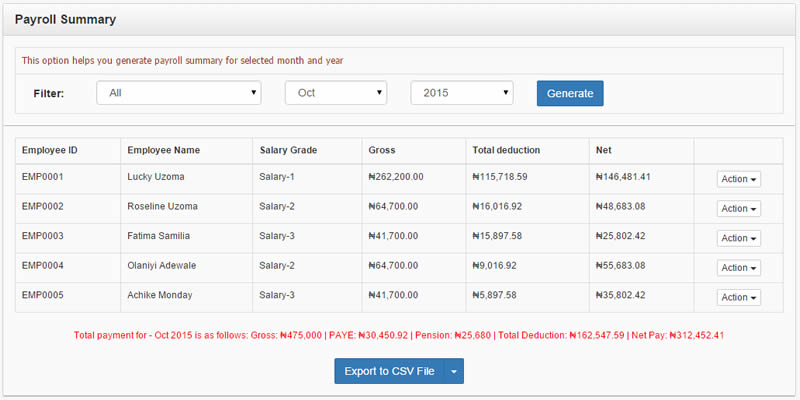The image size is (800, 400).
Task: Click the ₦15,897.58 deduction value
Action: tap(497, 236)
